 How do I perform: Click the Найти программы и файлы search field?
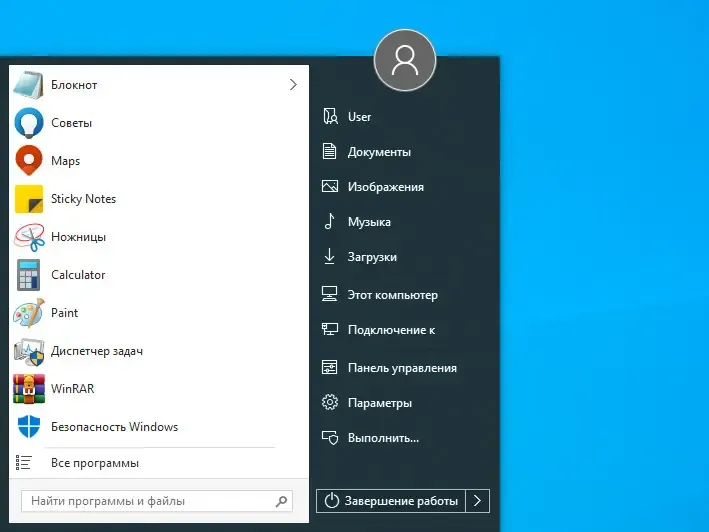click(157, 501)
